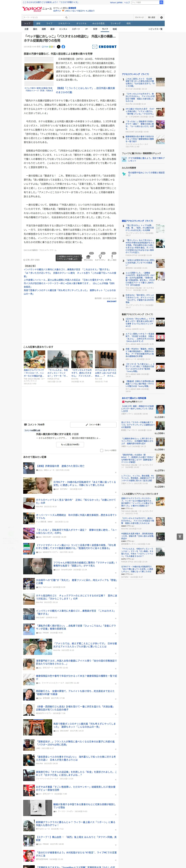Click the 記事に関する報告 report icon link

click(x=32, y=260)
